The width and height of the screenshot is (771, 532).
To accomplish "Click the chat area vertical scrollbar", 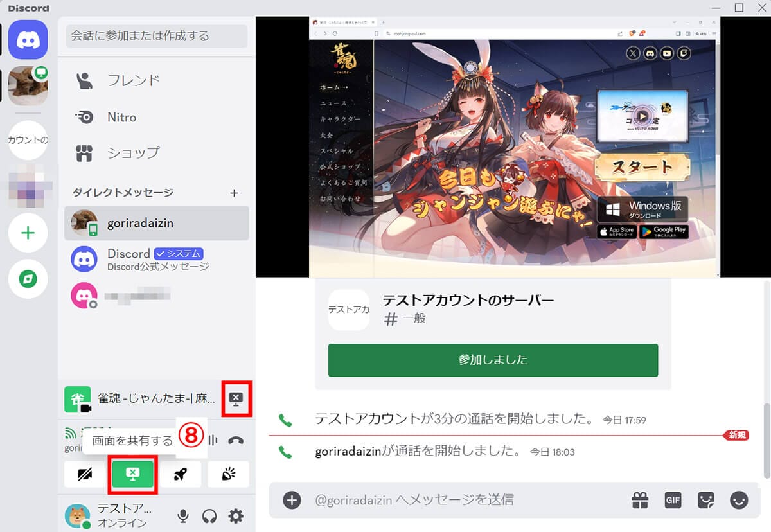I will (766, 441).
